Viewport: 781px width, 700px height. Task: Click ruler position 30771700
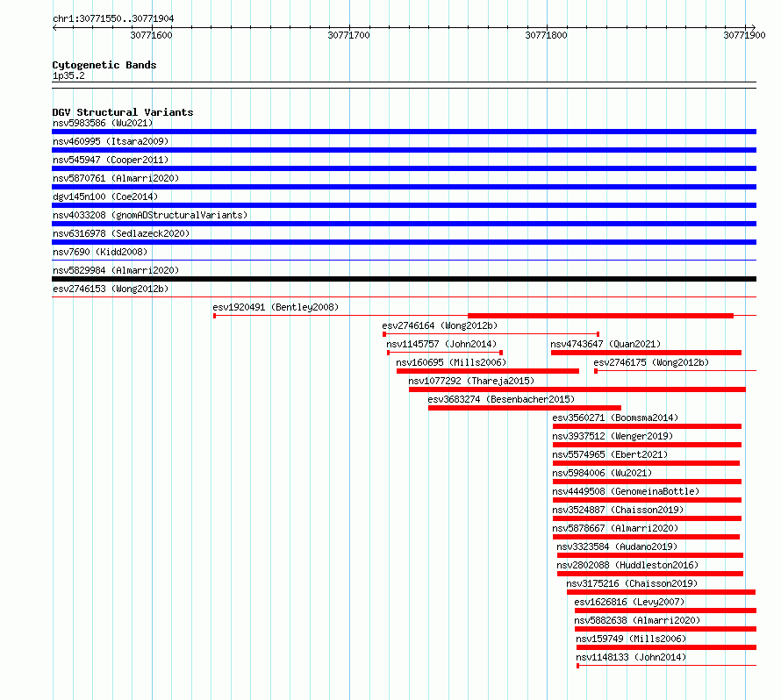point(348,35)
